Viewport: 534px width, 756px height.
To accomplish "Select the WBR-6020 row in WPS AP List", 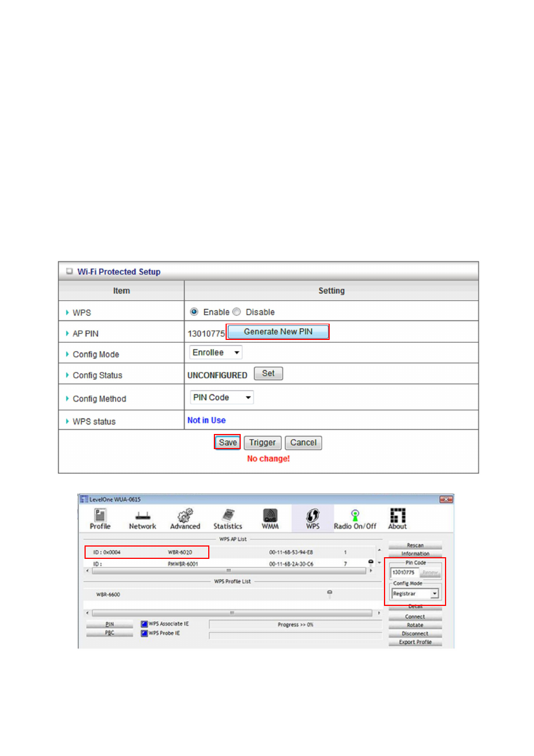I will 229,552.
